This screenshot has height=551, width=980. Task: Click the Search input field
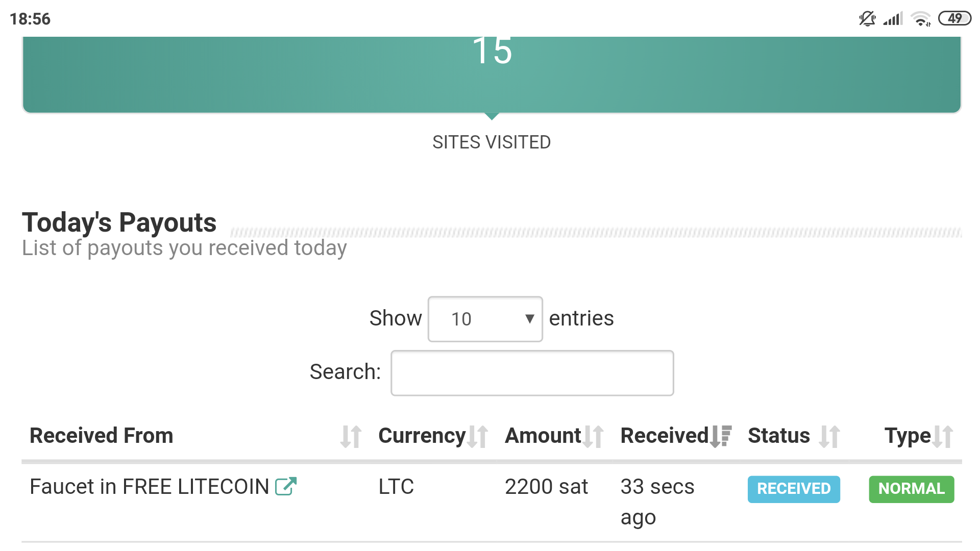coord(532,373)
